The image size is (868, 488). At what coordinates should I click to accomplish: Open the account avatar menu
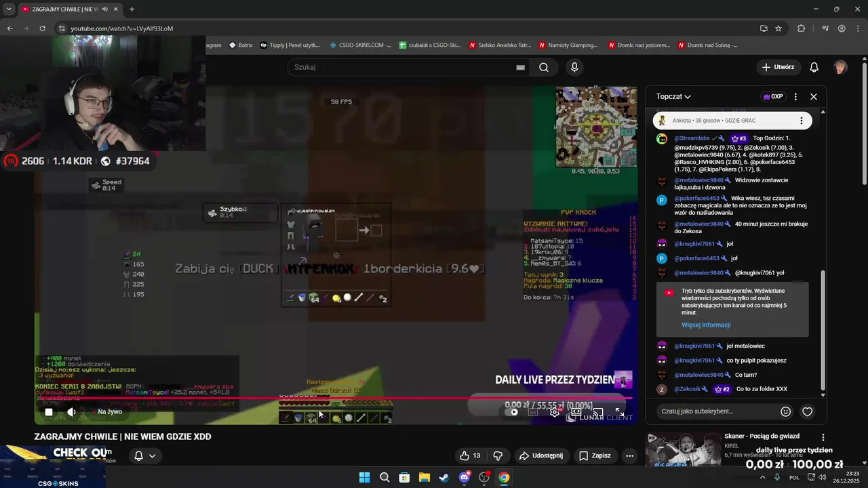pyautogui.click(x=841, y=67)
